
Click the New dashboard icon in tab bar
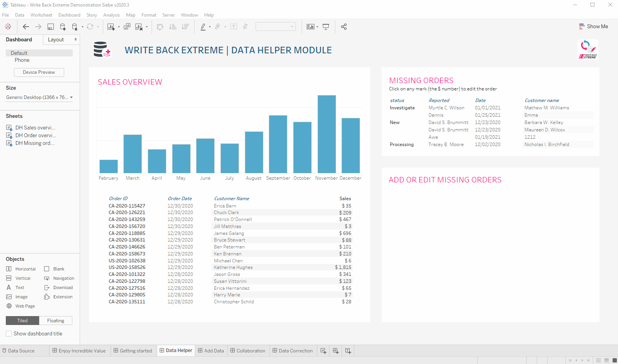point(335,351)
